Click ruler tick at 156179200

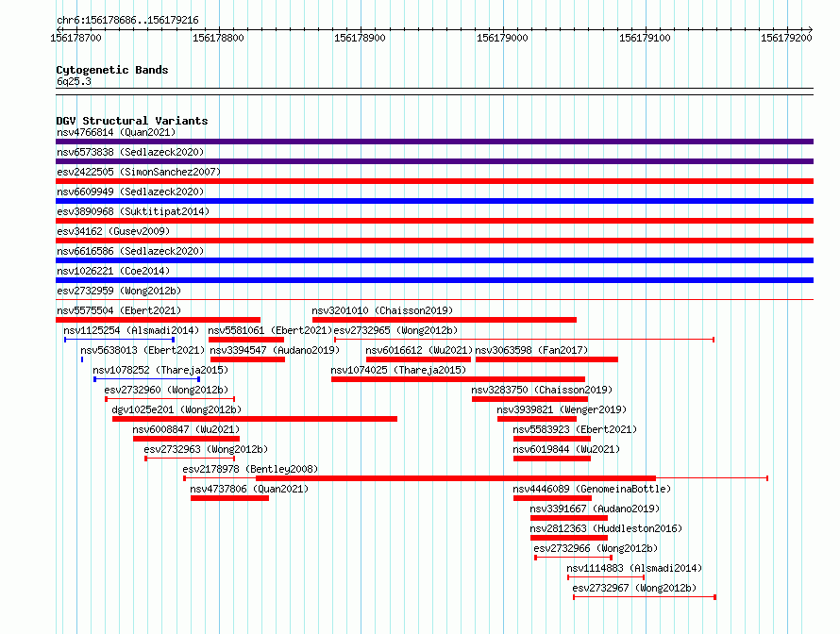786,38
